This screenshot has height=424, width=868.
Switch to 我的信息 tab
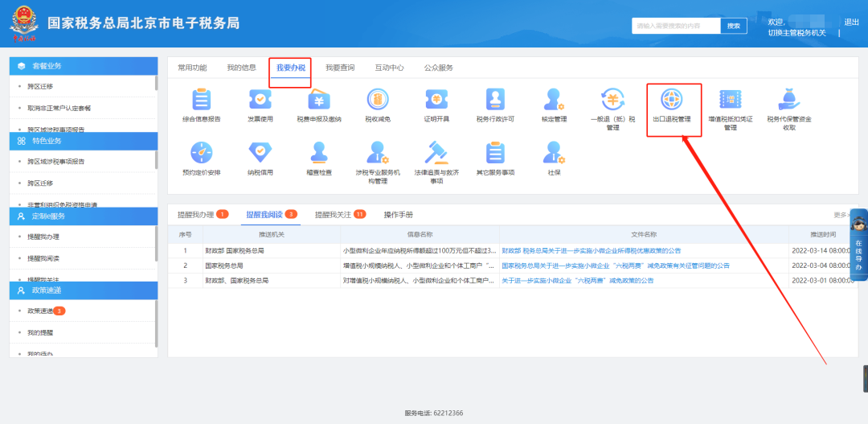(241, 68)
